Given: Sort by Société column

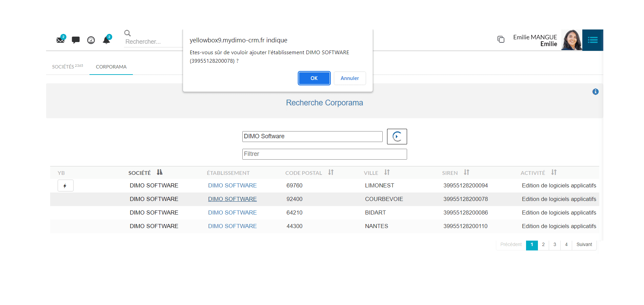Looking at the screenshot, I should (160, 172).
